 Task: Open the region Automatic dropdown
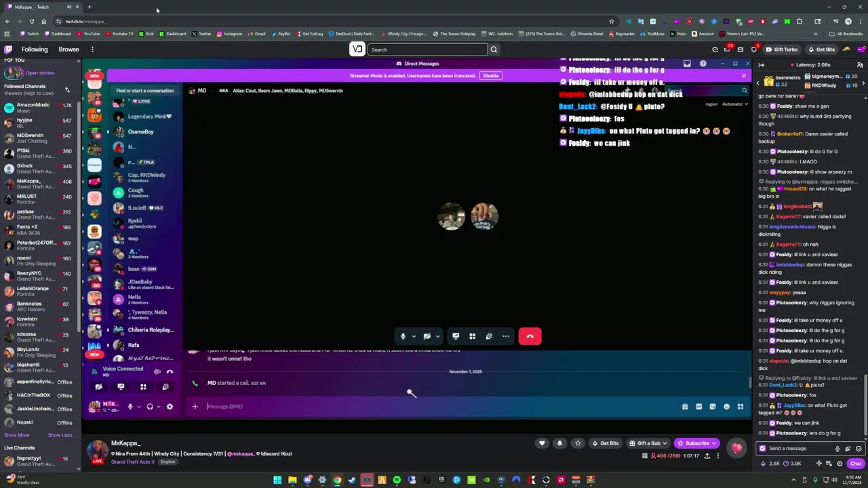[x=736, y=104]
